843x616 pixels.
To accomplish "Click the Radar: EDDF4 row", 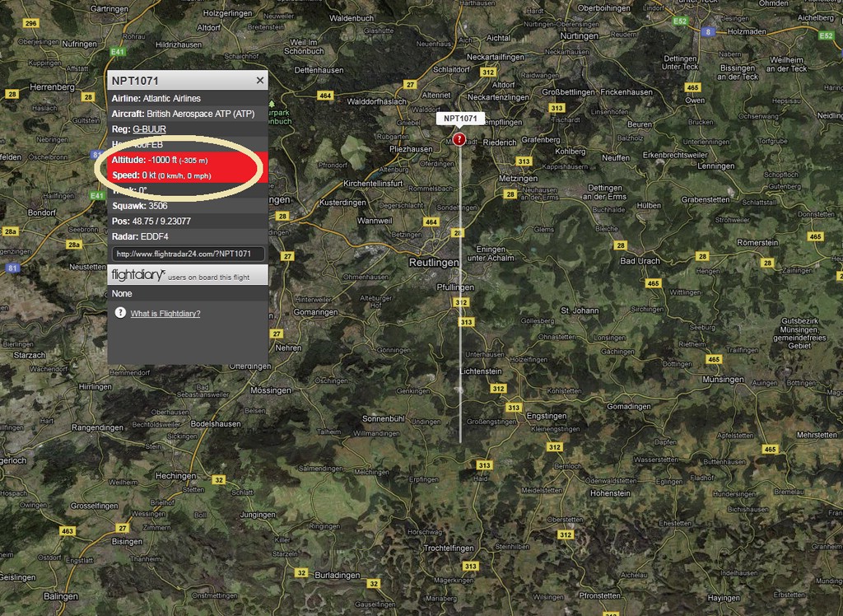I will click(x=187, y=236).
